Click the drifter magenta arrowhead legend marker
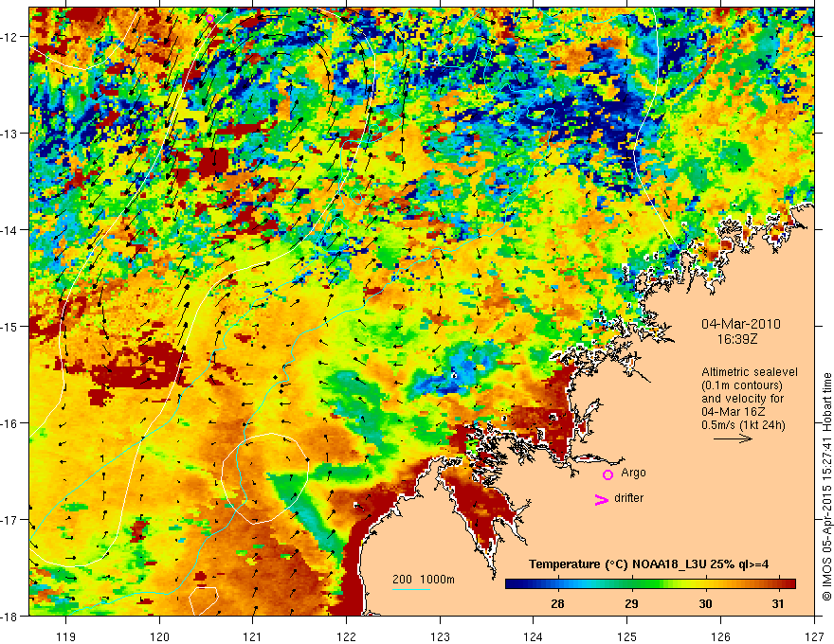The height and width of the screenshot is (644, 834). (602, 499)
